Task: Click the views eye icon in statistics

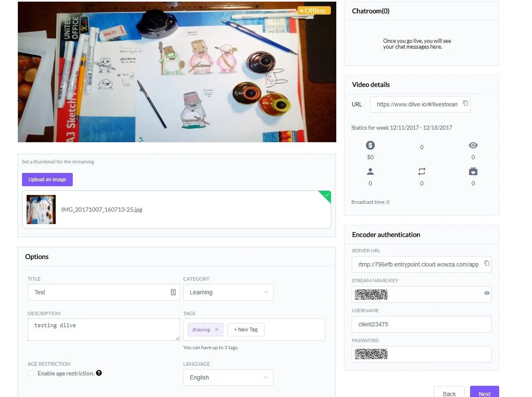Action: 473,145
